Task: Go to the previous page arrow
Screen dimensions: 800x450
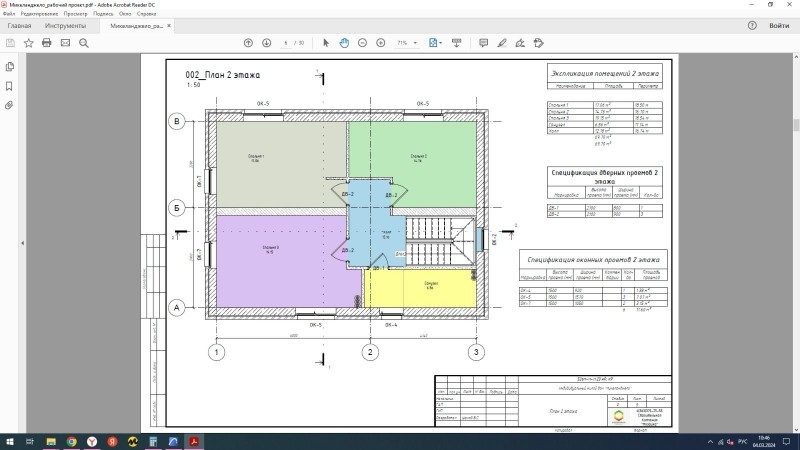Action: 249,43
